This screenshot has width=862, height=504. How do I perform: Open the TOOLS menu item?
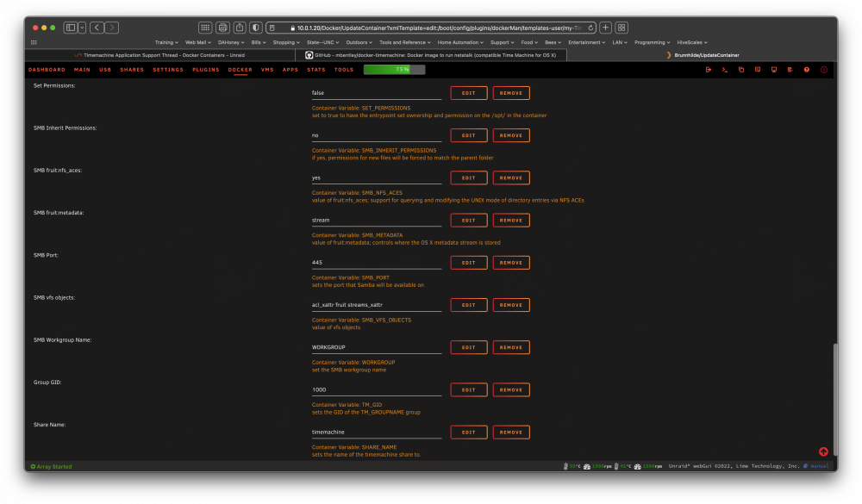(344, 70)
